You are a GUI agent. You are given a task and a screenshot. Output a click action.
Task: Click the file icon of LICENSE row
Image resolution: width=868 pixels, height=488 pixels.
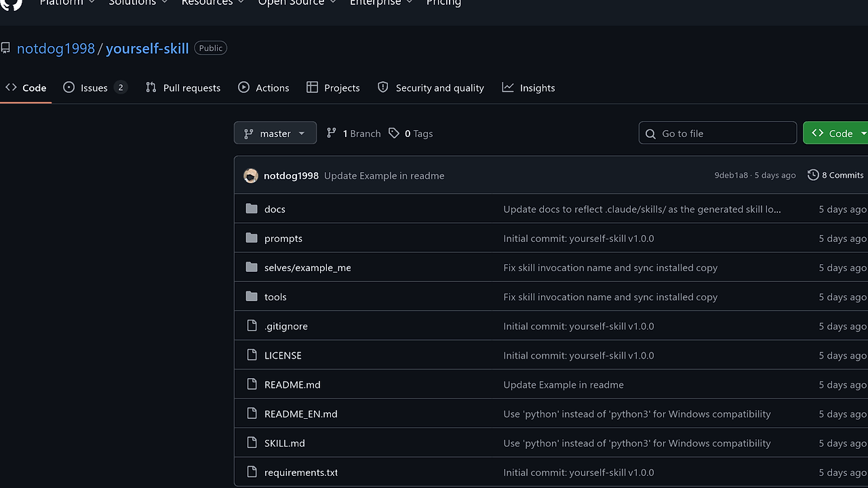click(x=252, y=355)
